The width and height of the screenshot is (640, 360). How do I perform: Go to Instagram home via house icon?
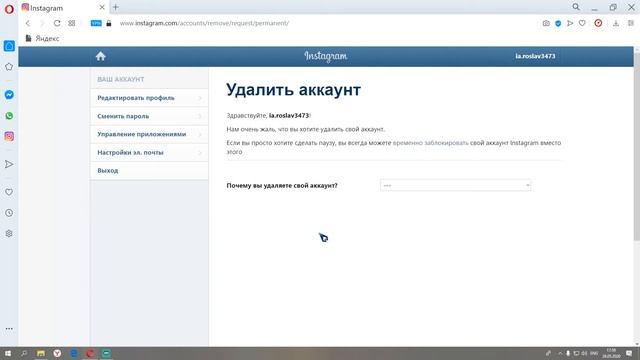click(100, 56)
